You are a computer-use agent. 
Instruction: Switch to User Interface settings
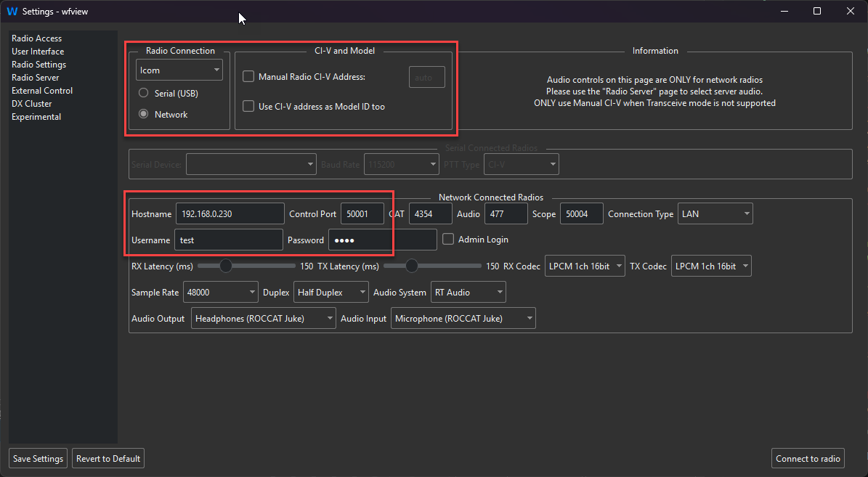[38, 52]
